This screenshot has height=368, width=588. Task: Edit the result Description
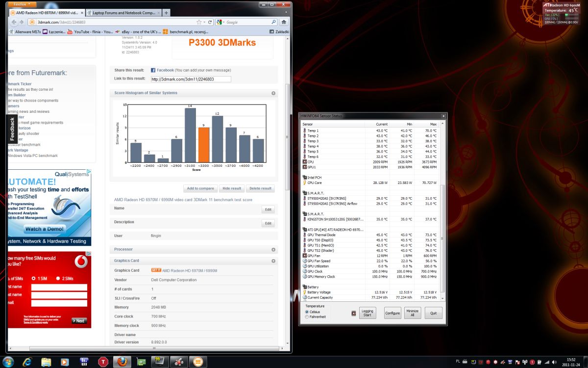click(x=268, y=223)
